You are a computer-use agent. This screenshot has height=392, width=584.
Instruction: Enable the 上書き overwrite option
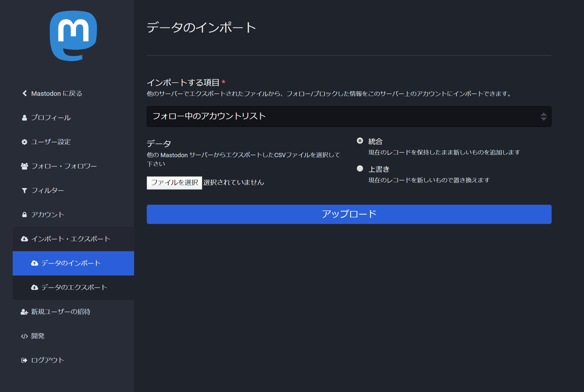[360, 169]
